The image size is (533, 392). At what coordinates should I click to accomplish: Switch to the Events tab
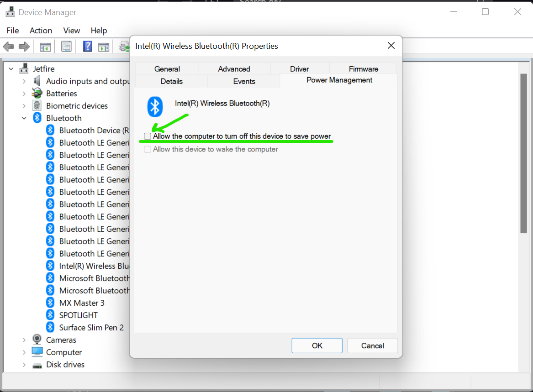(x=244, y=81)
